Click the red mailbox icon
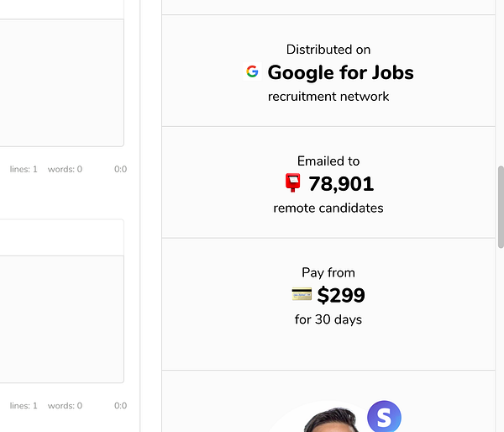Screen dimensions: 504x432 click(293, 182)
